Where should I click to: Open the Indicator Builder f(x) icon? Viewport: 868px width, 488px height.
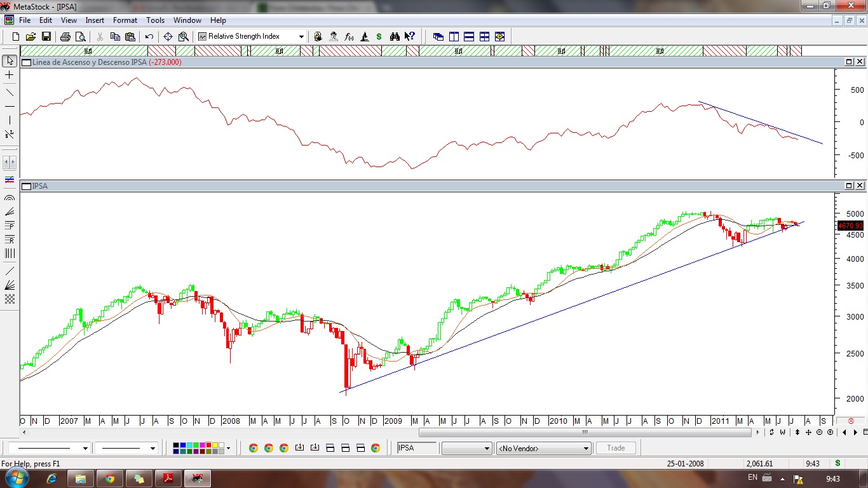click(x=349, y=37)
